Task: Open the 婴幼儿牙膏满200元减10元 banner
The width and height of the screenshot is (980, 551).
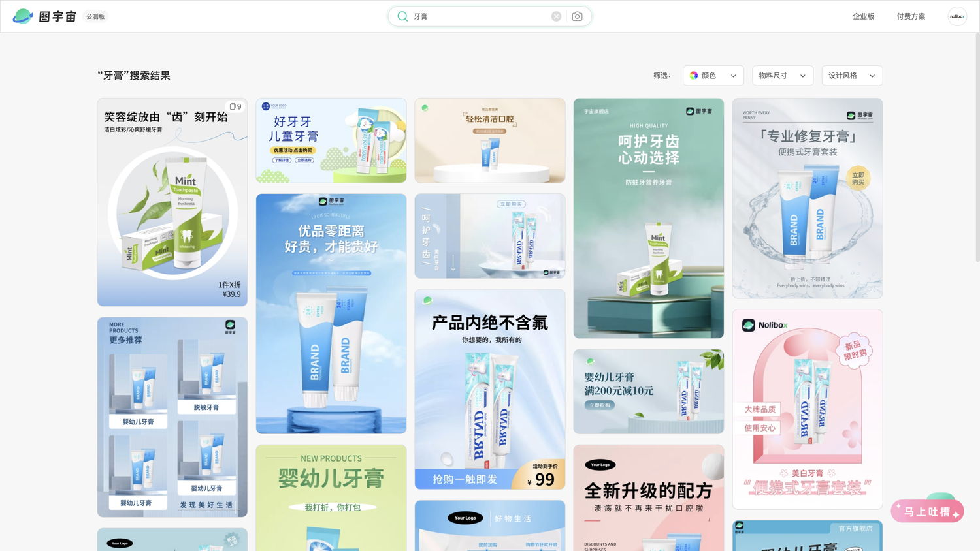Action: coord(649,392)
